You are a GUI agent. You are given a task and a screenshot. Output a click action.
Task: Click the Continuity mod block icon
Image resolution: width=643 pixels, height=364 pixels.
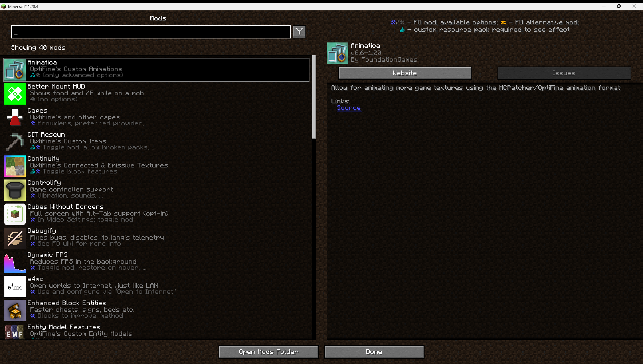pos(15,166)
